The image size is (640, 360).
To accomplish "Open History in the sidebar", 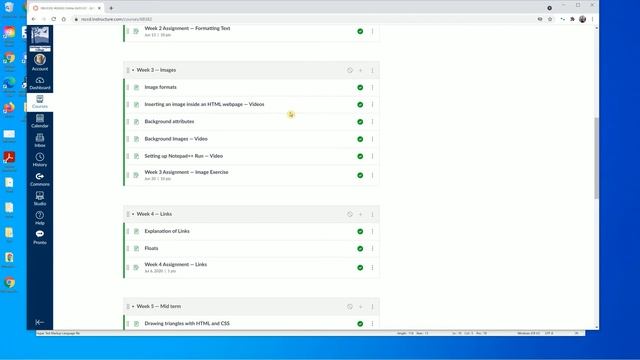I will 40,160.
